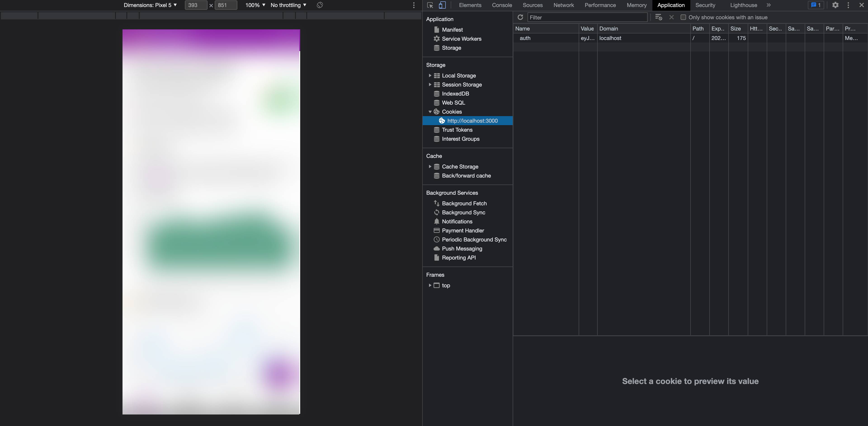Click the 175 size cell
Screen dimensions: 868x426
(x=738, y=38)
